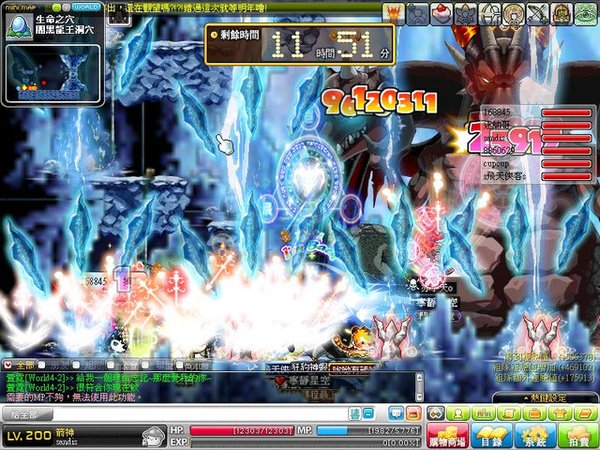Viewport: 600px width, 450px height.
Task: Click the character portrait beside LV. 200
Action: point(153,436)
